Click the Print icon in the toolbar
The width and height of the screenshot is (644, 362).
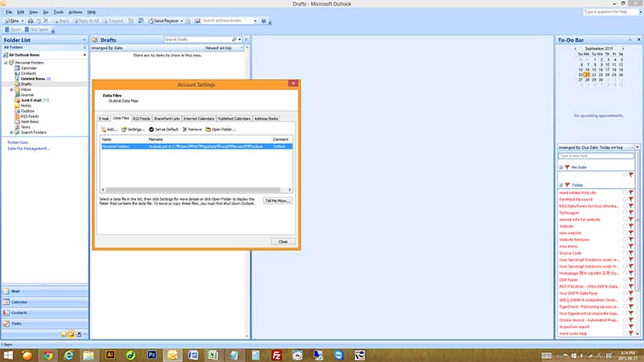click(31, 21)
